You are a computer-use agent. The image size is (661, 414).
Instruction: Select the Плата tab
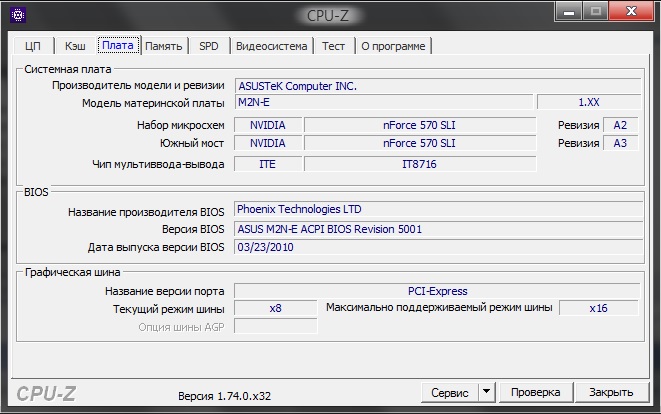tap(117, 45)
